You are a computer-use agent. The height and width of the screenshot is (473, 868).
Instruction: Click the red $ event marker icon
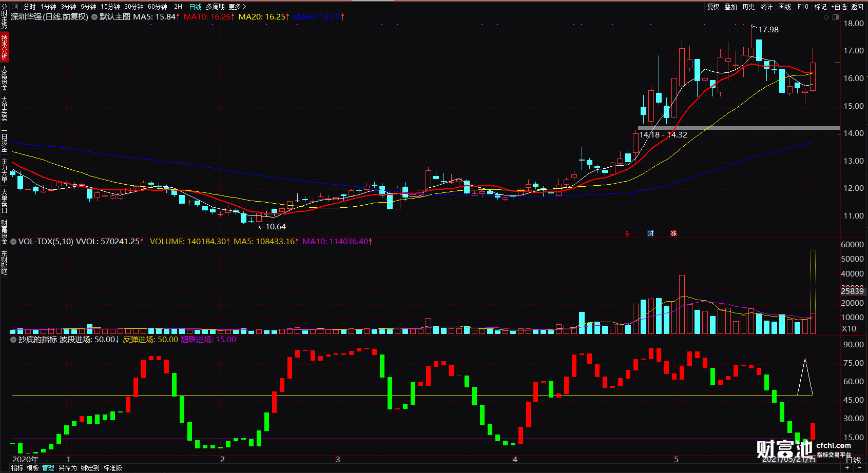(627, 234)
